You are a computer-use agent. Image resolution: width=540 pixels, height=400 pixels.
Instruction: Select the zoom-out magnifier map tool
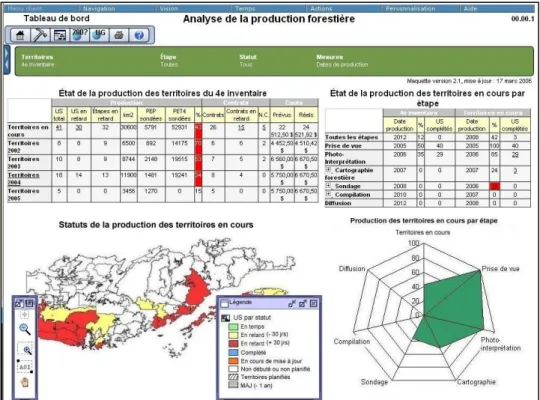[x=25, y=329]
